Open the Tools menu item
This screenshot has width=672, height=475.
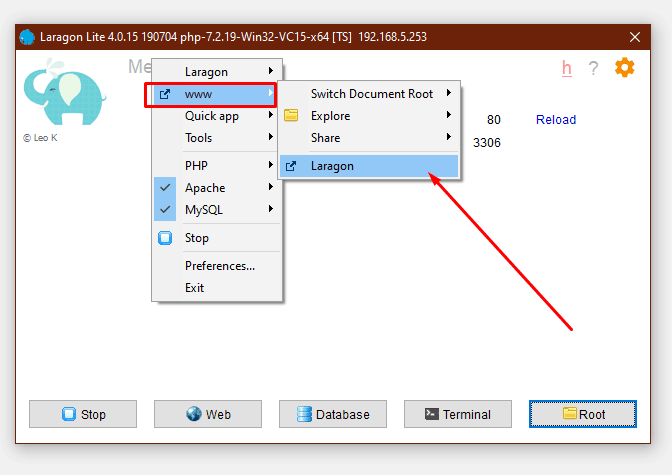pos(217,138)
